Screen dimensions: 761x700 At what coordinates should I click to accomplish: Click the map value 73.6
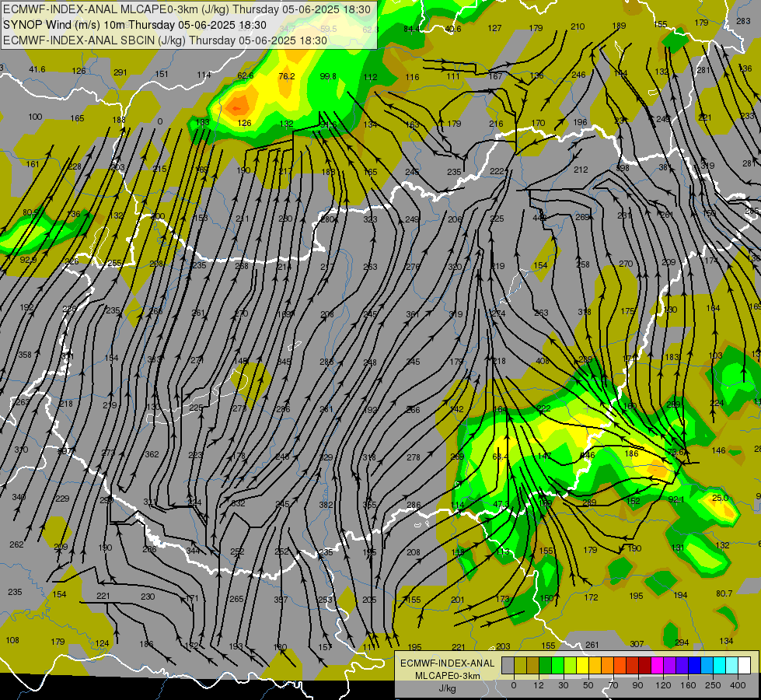point(676,452)
